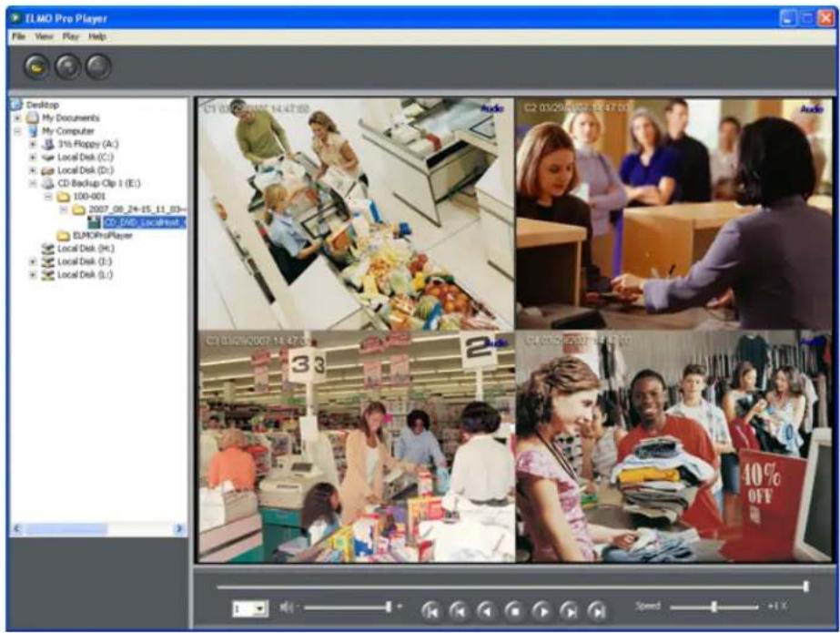This screenshot has height=633, width=840.
Task: Click the volume slider handle
Action: pos(389,607)
